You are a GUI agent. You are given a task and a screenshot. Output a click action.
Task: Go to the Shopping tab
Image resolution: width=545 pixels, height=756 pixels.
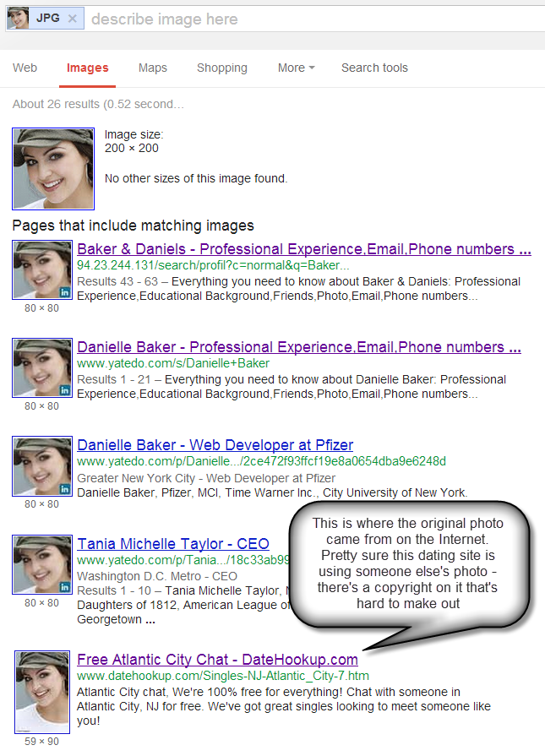coord(222,68)
